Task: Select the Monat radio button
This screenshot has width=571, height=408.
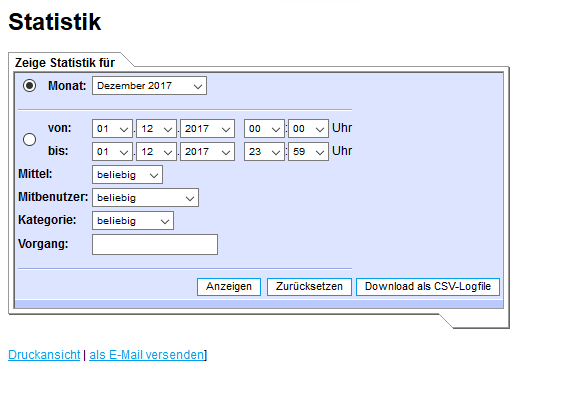Action: pos(29,86)
